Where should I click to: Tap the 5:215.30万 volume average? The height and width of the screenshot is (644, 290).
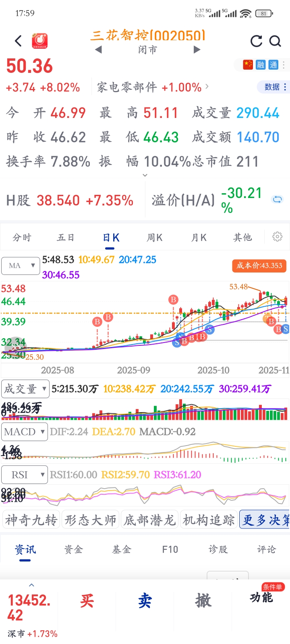pos(75,389)
